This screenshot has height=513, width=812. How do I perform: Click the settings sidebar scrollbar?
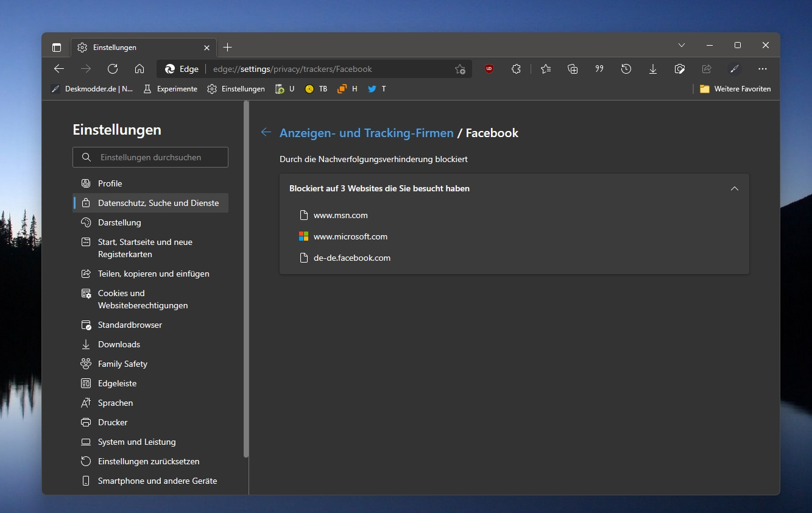point(246,280)
